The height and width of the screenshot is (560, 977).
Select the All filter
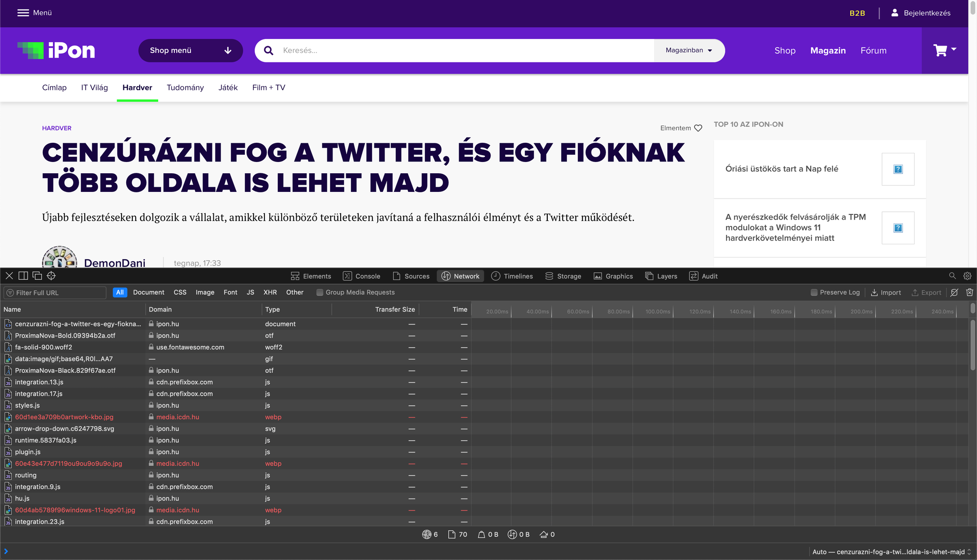coord(120,292)
